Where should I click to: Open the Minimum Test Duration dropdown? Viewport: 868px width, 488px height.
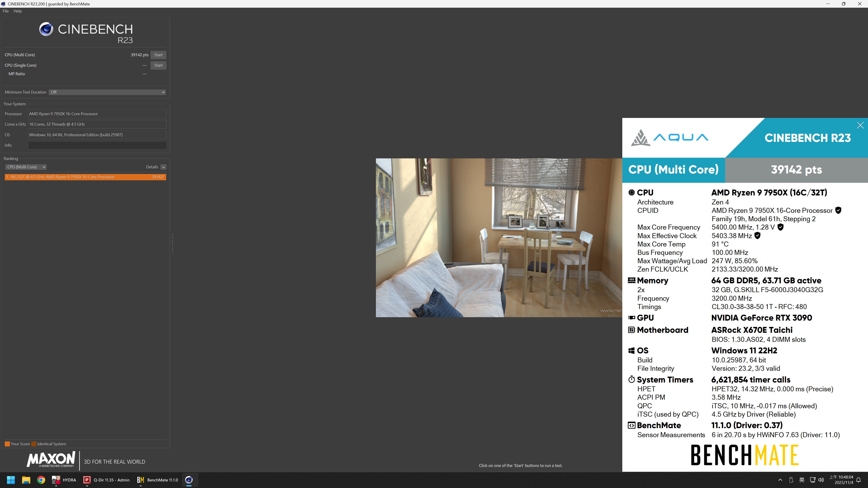coord(107,92)
